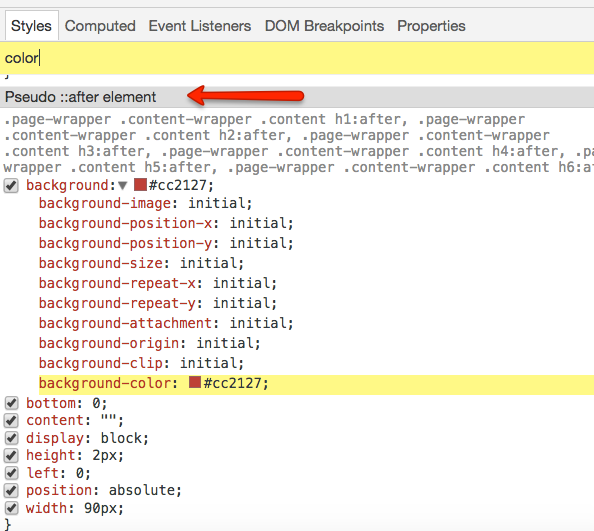Edit the left value 0

click(80, 473)
